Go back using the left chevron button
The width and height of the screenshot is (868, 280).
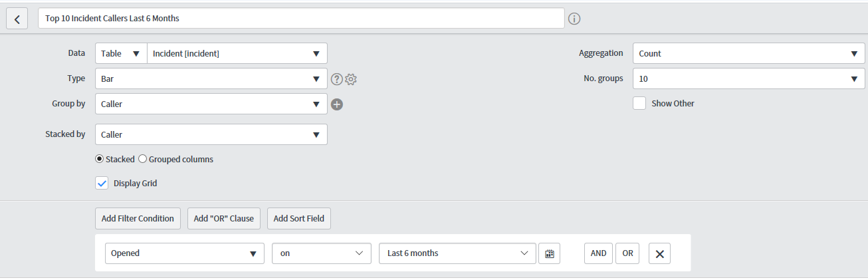click(x=17, y=19)
